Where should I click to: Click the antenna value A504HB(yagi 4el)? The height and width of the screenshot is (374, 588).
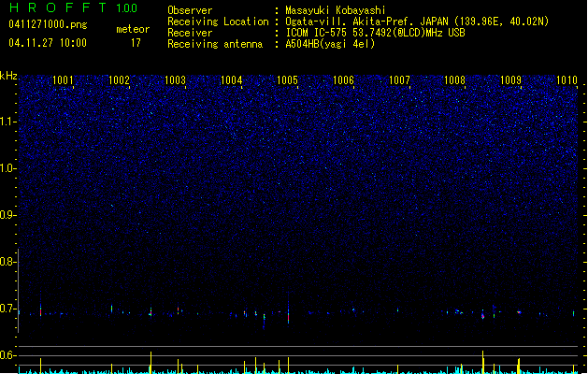coord(330,44)
